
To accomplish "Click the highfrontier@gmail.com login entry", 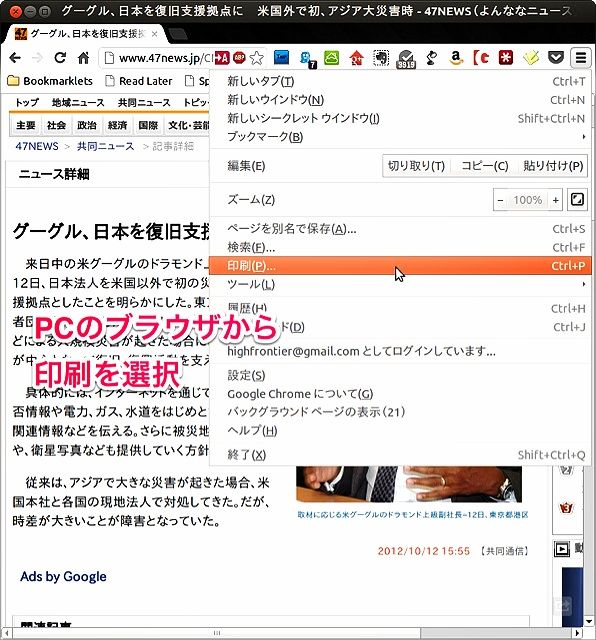I will click(400, 351).
